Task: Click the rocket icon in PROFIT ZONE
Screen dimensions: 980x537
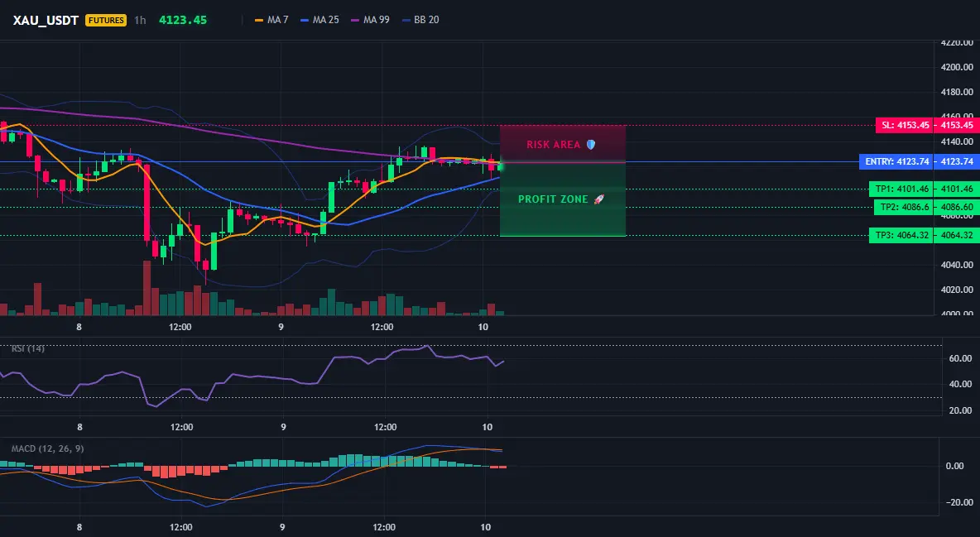Action: [x=598, y=199]
